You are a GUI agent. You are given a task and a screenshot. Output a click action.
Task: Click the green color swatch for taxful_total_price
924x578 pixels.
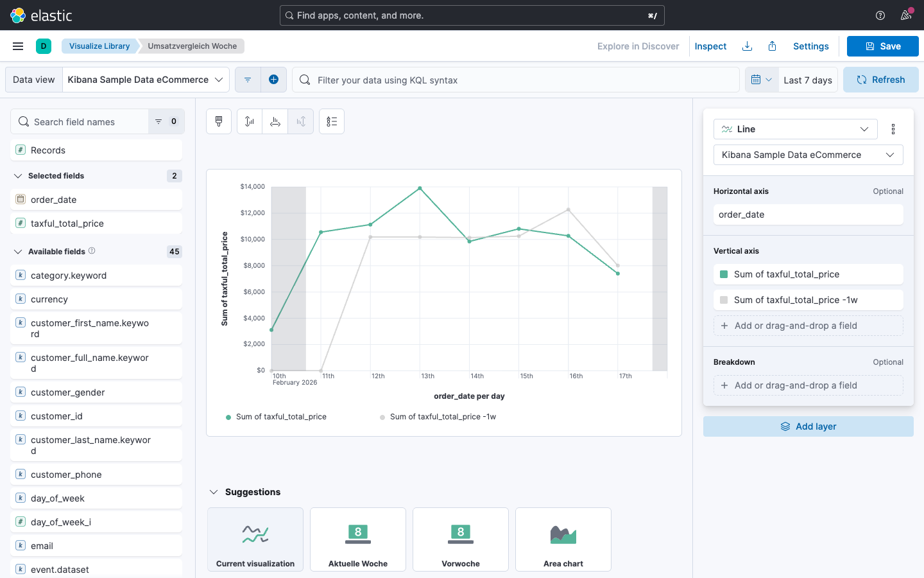coord(724,274)
